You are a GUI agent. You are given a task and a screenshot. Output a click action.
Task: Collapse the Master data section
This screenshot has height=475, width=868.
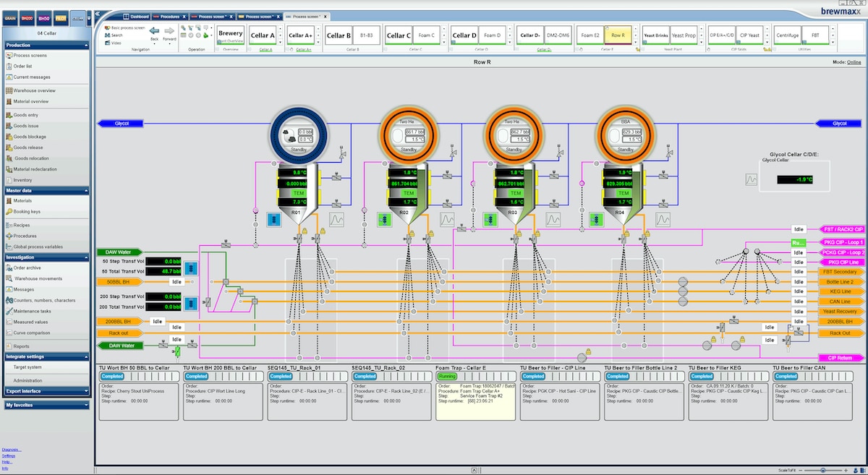click(86, 191)
